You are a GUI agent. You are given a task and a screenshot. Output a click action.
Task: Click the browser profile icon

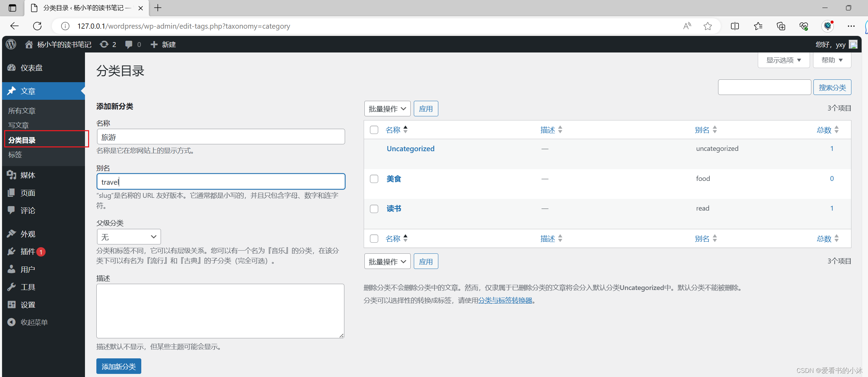[x=828, y=26]
